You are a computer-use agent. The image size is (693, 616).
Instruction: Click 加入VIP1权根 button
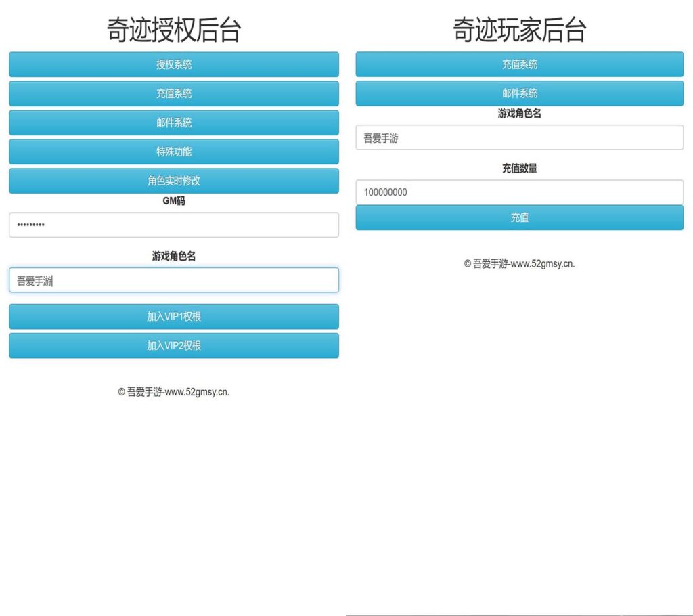pyautogui.click(x=173, y=316)
